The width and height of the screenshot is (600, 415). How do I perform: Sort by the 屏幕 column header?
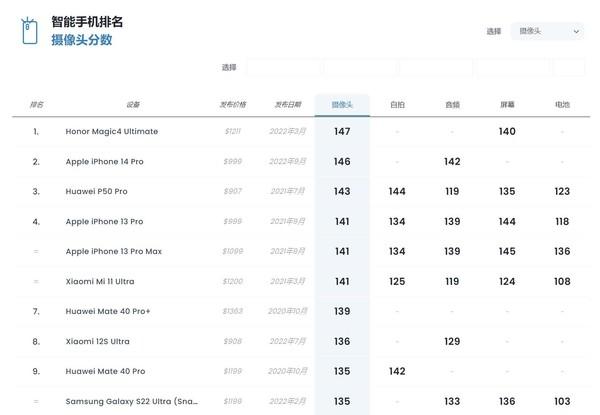(507, 104)
